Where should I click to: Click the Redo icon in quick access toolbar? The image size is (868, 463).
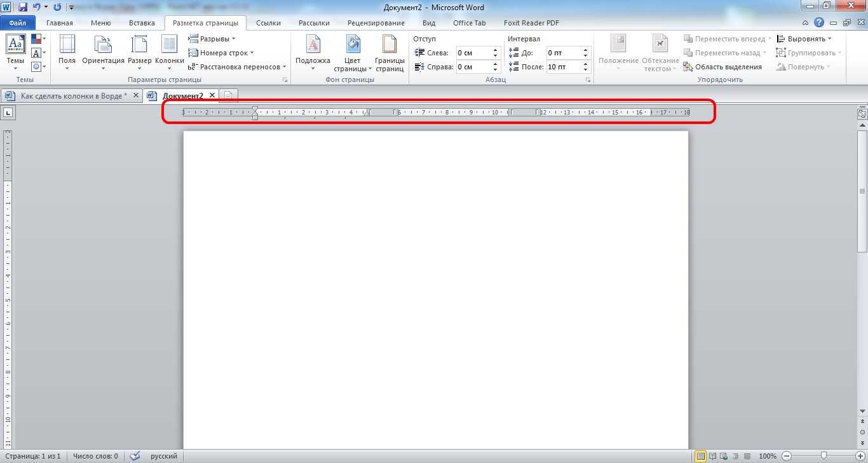tap(58, 7)
